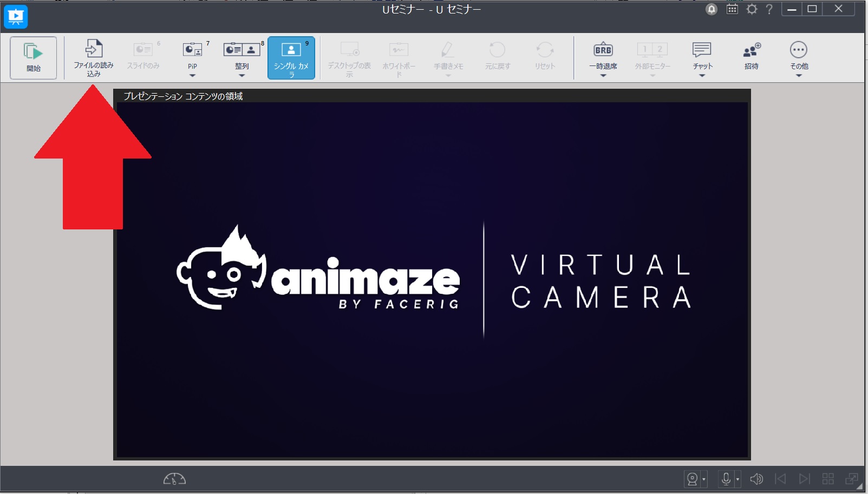Image resolution: width=868 pixels, height=494 pixels.
Task: Click the リセット icon
Action: pyautogui.click(x=545, y=50)
